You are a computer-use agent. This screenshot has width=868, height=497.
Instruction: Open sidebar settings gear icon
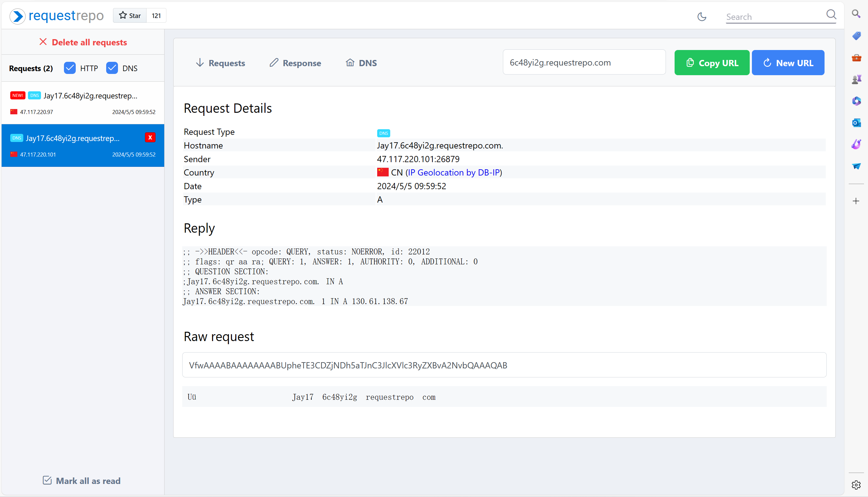(856, 485)
